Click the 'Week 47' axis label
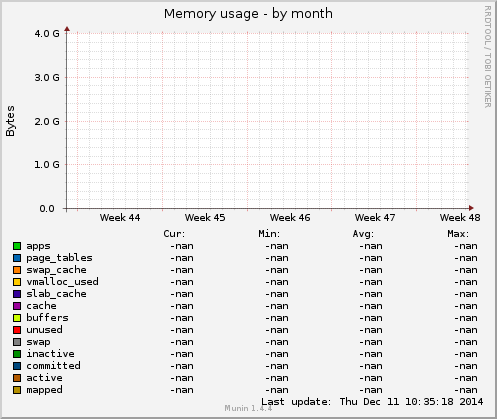This screenshot has height=419, width=497. coord(375,218)
